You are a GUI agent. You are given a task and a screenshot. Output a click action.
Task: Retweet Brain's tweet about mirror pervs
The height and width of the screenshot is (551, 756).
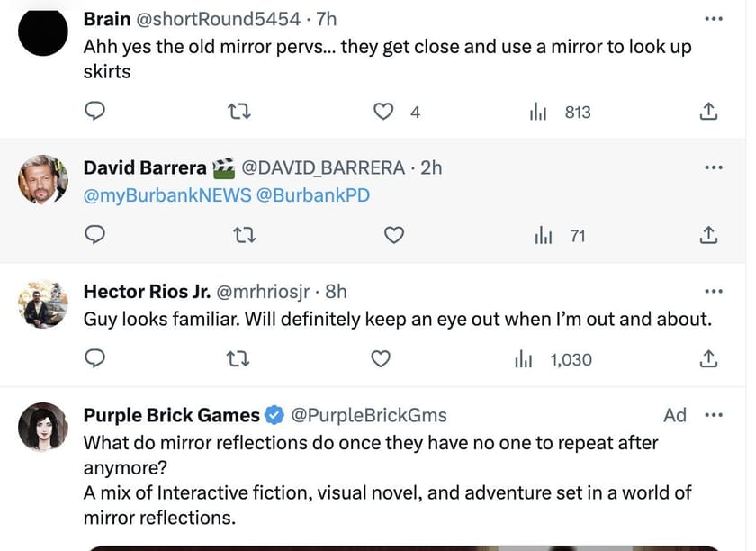(238, 112)
